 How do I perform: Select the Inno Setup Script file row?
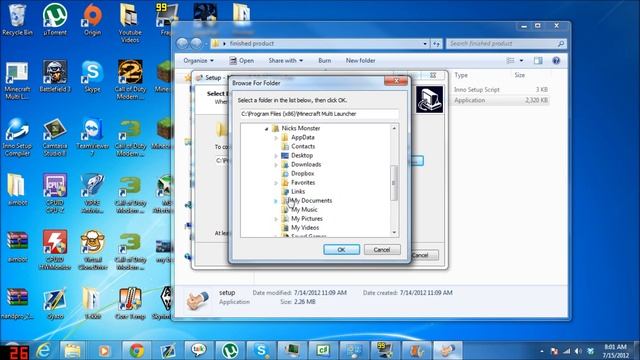pyautogui.click(x=500, y=89)
